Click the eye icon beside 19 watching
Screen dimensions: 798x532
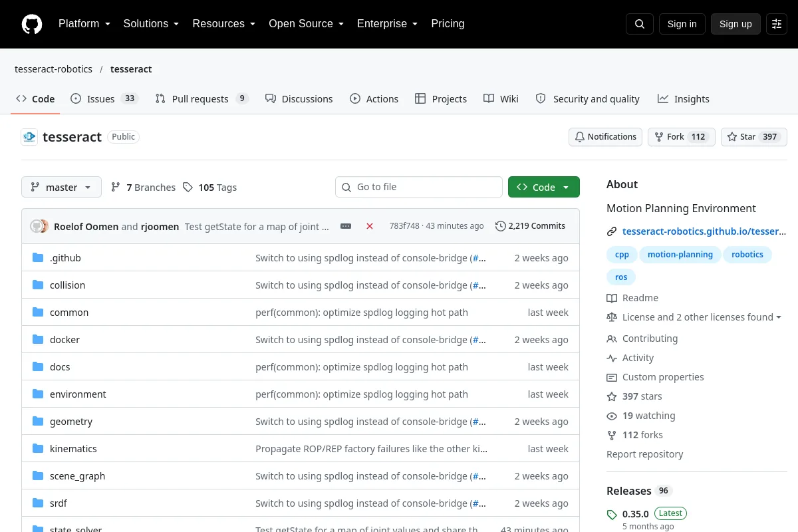click(612, 416)
